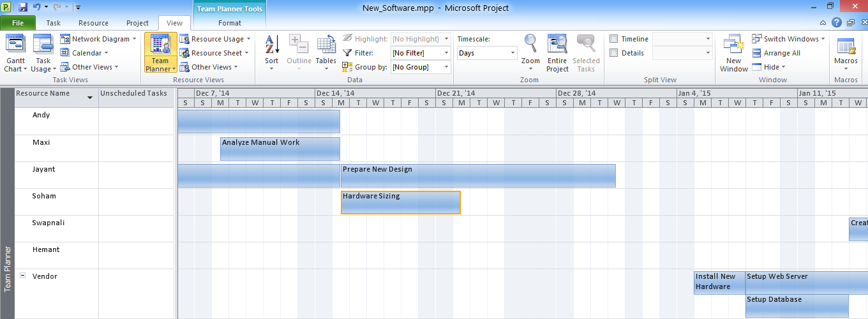Open the Tables menu
The image size is (868, 319).
point(326,54)
